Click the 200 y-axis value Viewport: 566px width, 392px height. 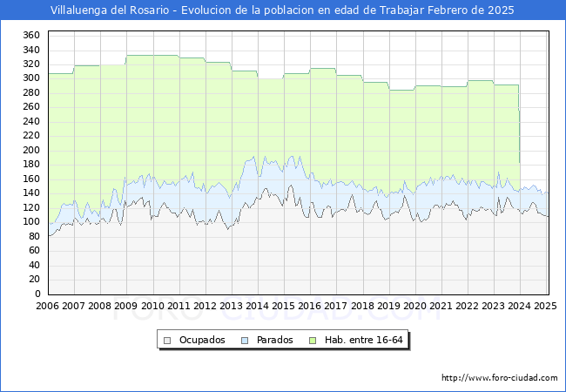(x=31, y=150)
